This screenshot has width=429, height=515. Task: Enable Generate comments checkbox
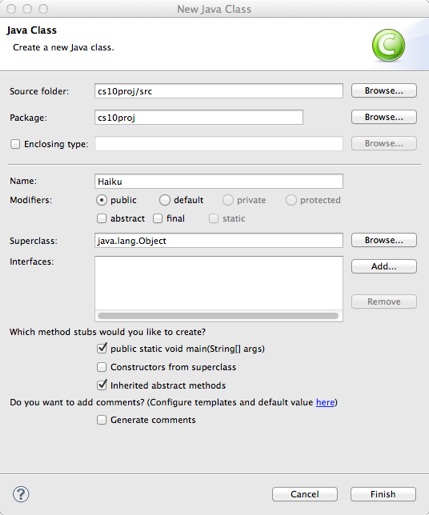tap(102, 420)
